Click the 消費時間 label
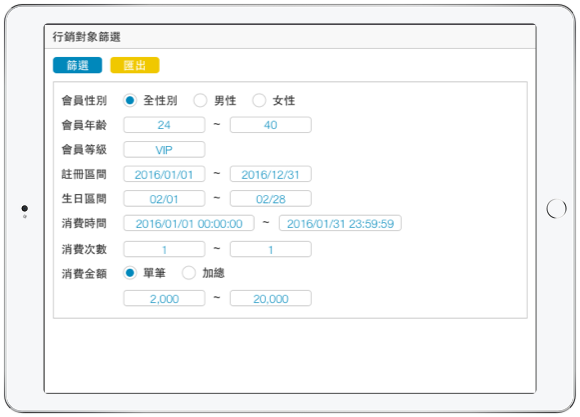Screen dimensions: 580x417 click(84, 223)
